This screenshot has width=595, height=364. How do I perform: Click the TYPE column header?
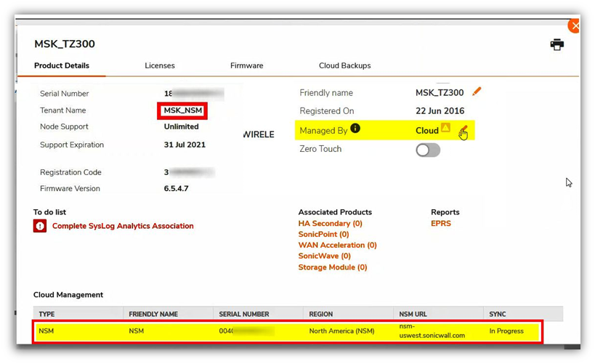click(x=46, y=315)
